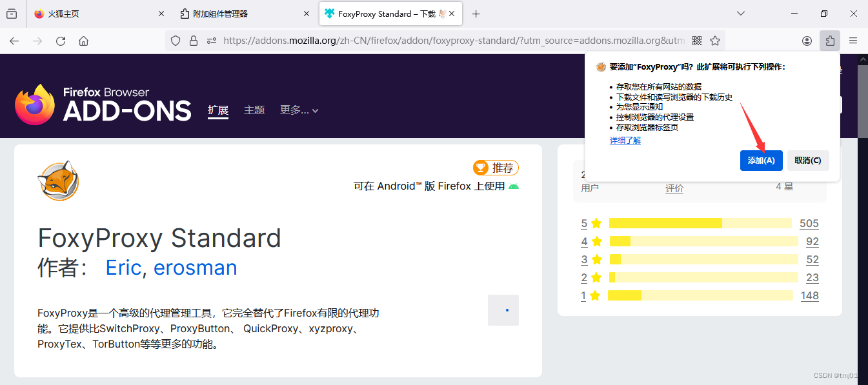Open the 505 five-star reviews count
Screen dimensions: 868x385
coord(809,223)
